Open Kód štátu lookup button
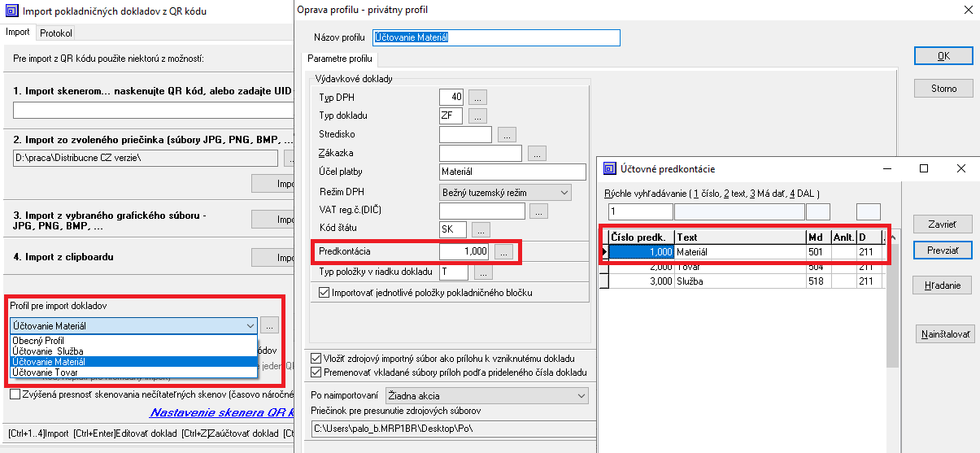Viewport: 980px width, 453px height. (x=481, y=230)
